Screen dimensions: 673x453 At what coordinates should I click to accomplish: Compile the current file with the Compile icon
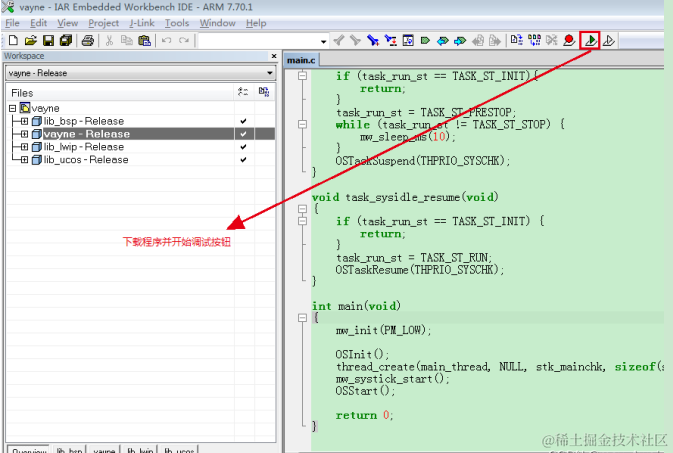(x=516, y=40)
